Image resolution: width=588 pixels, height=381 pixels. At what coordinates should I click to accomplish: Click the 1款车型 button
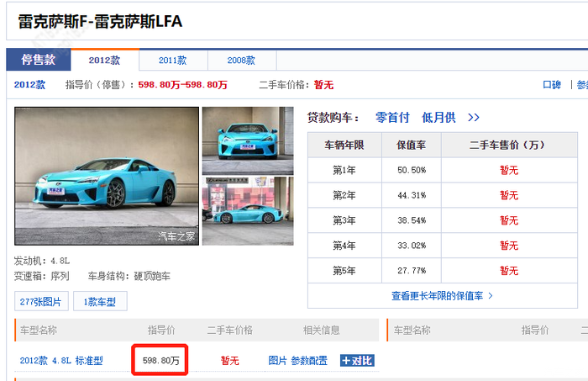(x=100, y=301)
